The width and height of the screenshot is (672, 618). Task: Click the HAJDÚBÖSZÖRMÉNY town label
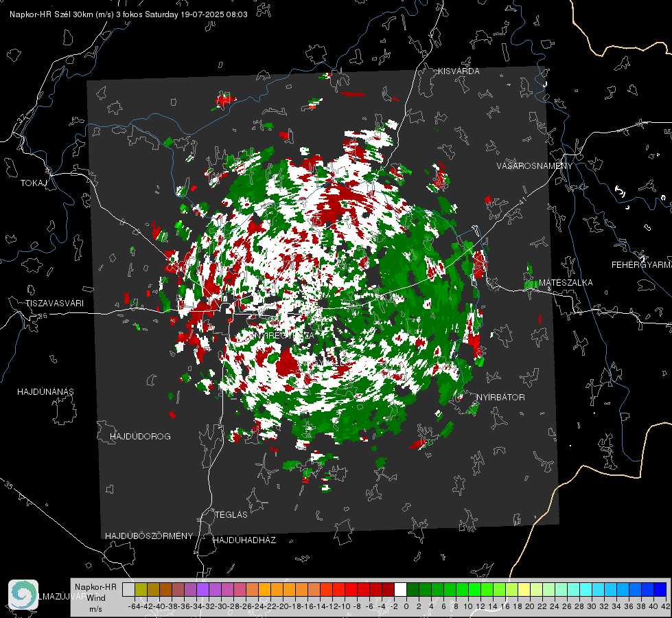tap(149, 536)
